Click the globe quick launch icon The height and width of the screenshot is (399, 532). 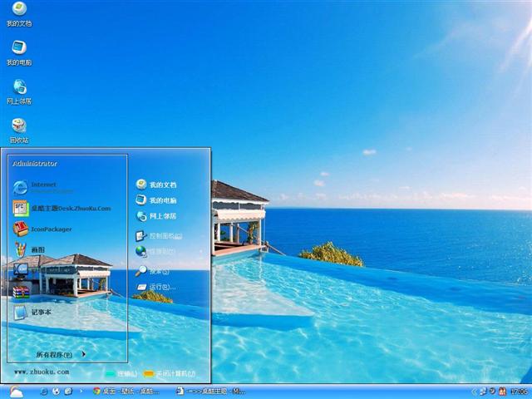click(56, 392)
